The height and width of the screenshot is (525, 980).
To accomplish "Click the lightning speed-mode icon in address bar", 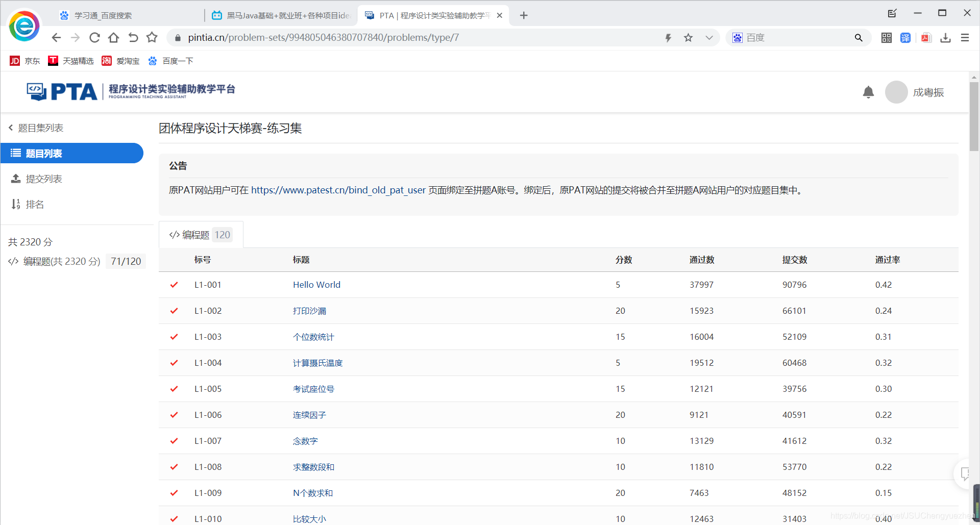I will (668, 38).
